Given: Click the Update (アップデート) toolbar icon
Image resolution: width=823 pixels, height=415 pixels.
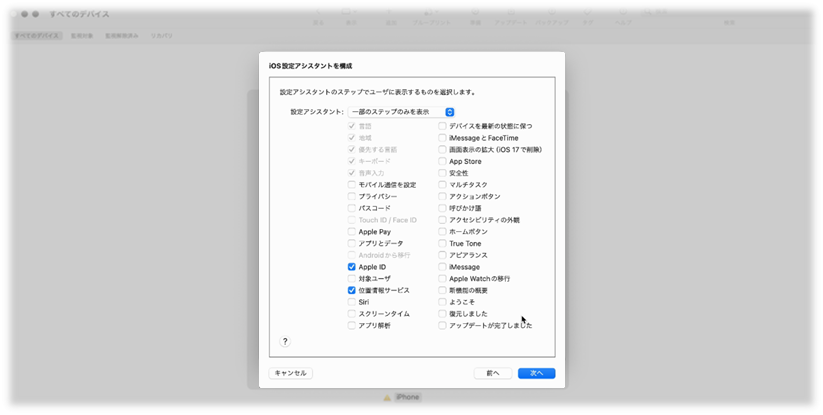Looking at the screenshot, I should 511,12.
